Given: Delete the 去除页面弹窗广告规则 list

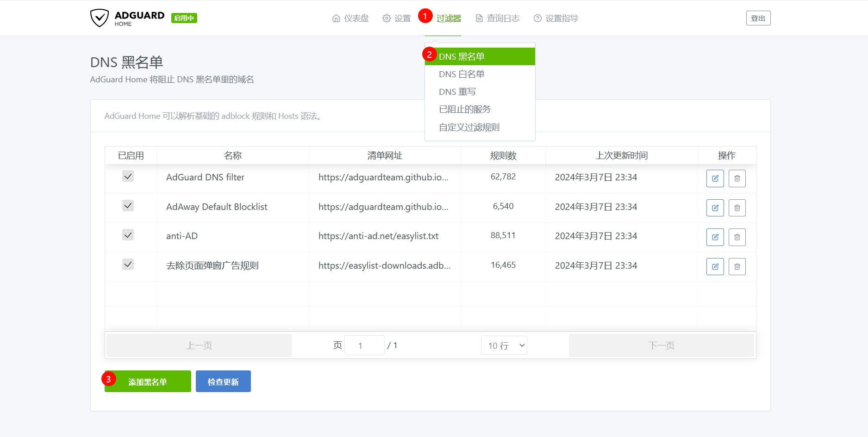Looking at the screenshot, I should (x=737, y=266).
